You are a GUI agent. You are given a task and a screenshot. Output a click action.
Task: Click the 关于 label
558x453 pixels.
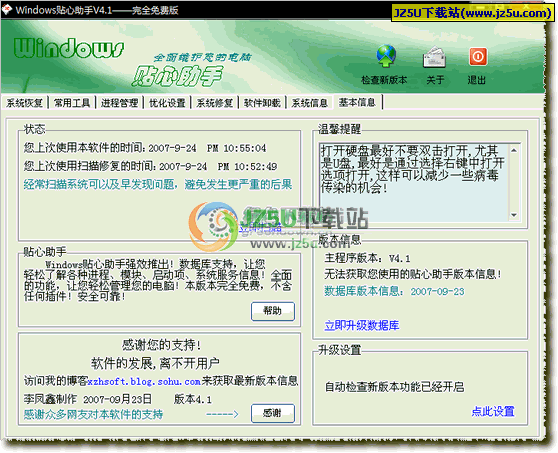(435, 80)
